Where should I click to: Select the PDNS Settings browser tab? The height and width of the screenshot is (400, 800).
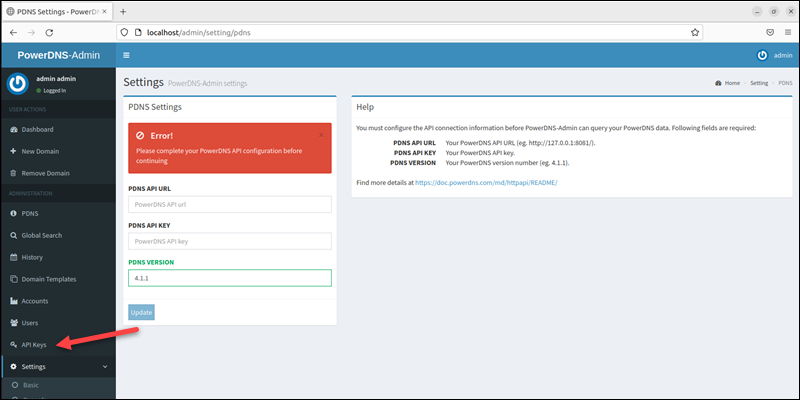[57, 12]
